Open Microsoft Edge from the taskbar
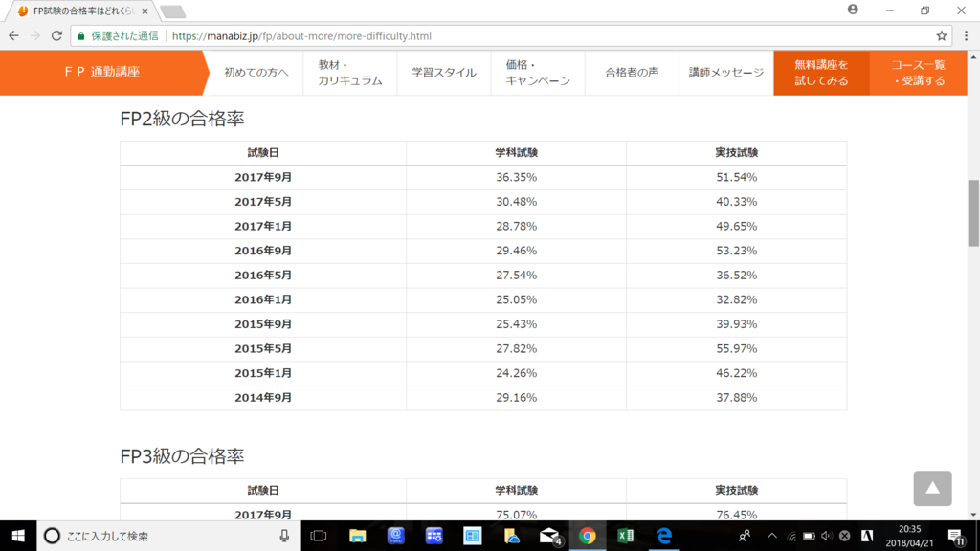 pos(664,536)
